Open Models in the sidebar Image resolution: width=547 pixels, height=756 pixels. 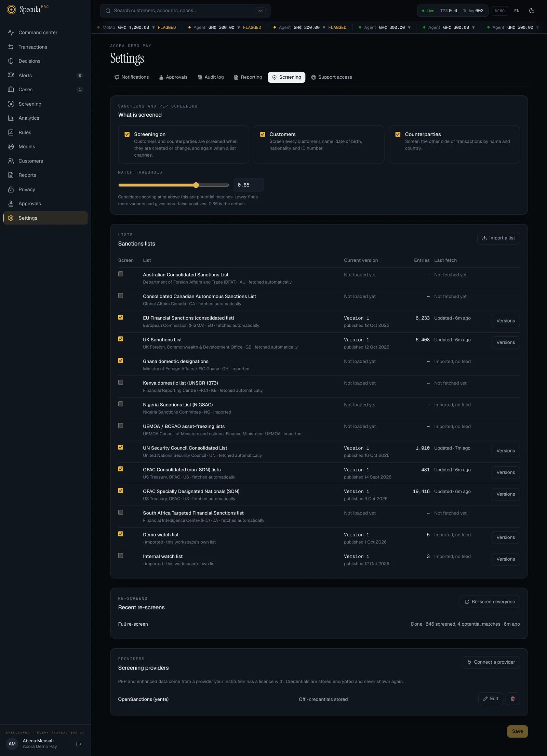pyautogui.click(x=45, y=146)
